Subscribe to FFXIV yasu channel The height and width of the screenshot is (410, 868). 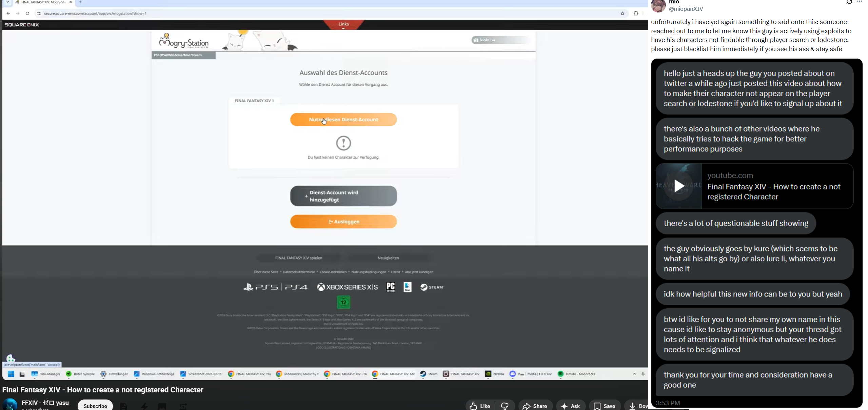(95, 406)
